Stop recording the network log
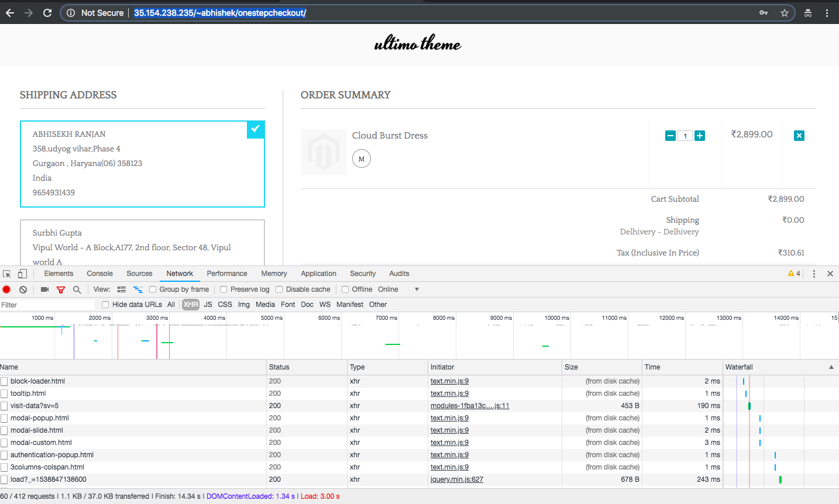This screenshot has height=504, width=839. point(6,289)
